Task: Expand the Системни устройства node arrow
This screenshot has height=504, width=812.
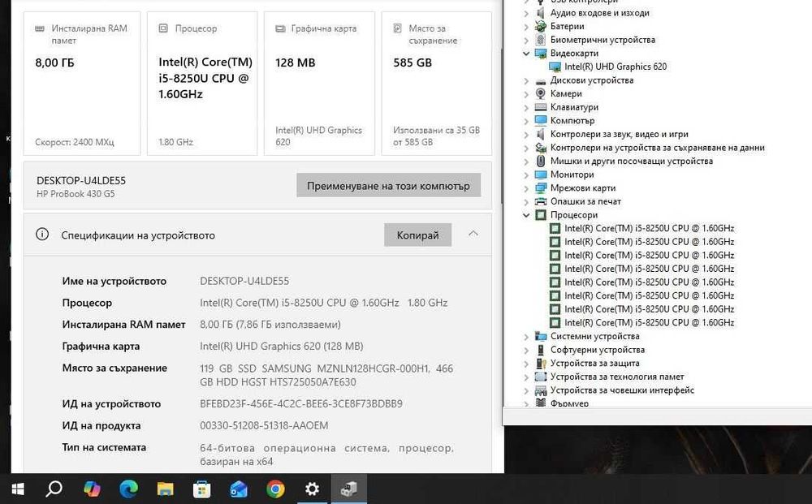Action: click(x=526, y=336)
